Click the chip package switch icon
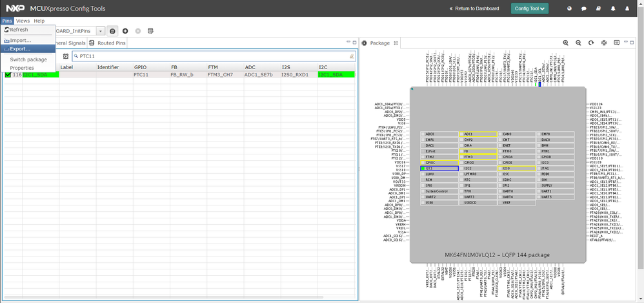Screen dimensions: 644x303 point(604,43)
